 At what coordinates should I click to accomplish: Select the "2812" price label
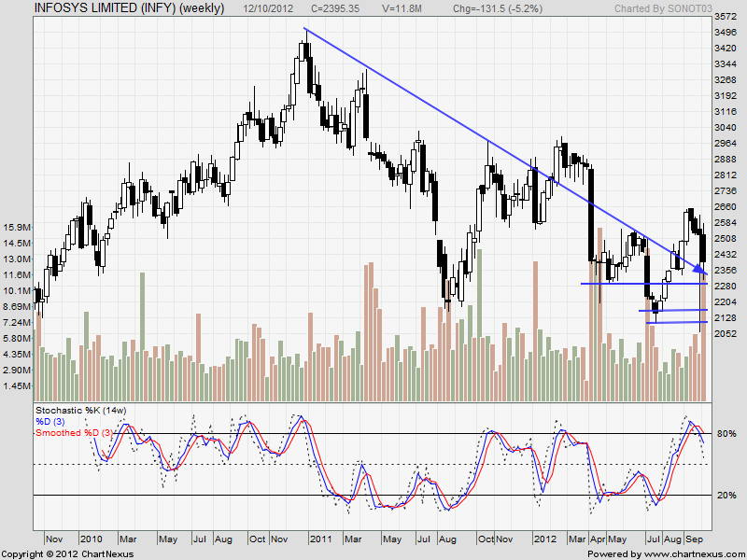[x=726, y=175]
